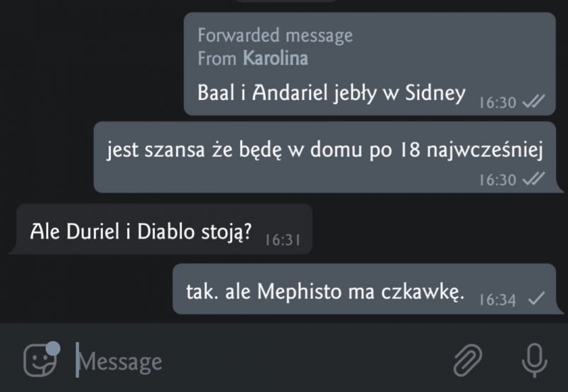Select the message 'Ale Duriel i Diablo stoją?'
Image resolution: width=568 pixels, height=392 pixels.
point(164,229)
